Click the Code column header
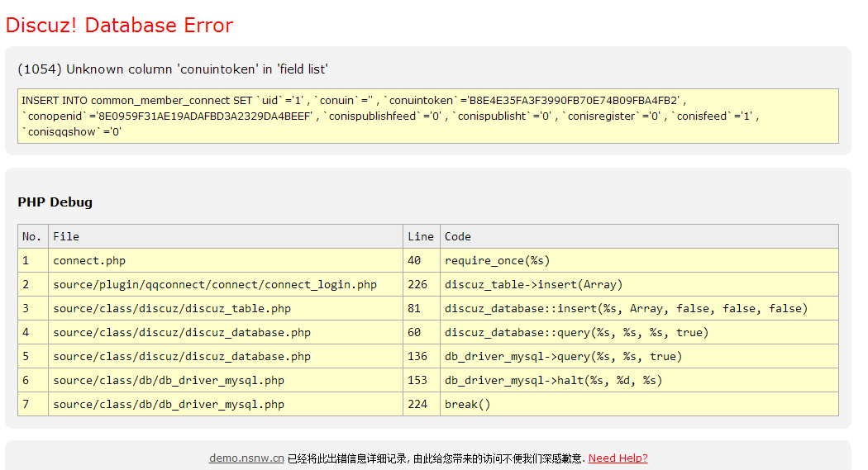 [639, 237]
